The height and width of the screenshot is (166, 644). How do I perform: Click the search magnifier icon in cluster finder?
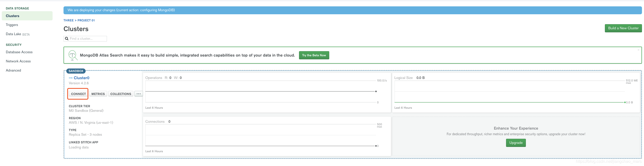(67, 39)
